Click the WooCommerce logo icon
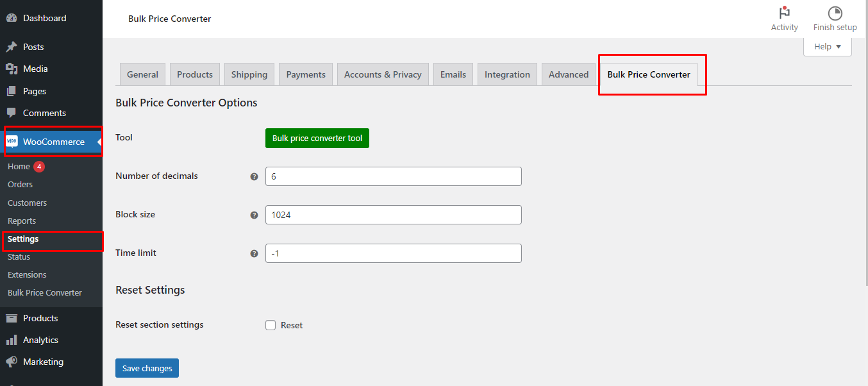The image size is (868, 386). click(12, 142)
